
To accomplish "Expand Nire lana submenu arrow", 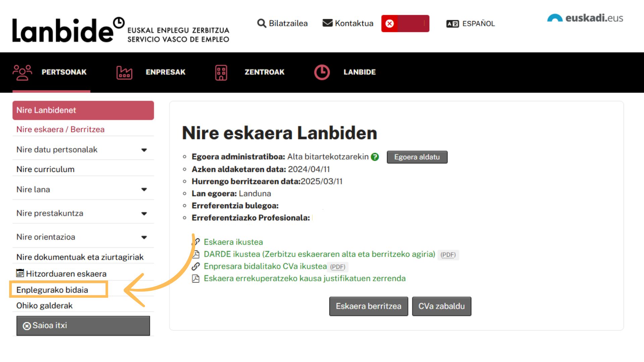I will (144, 189).
